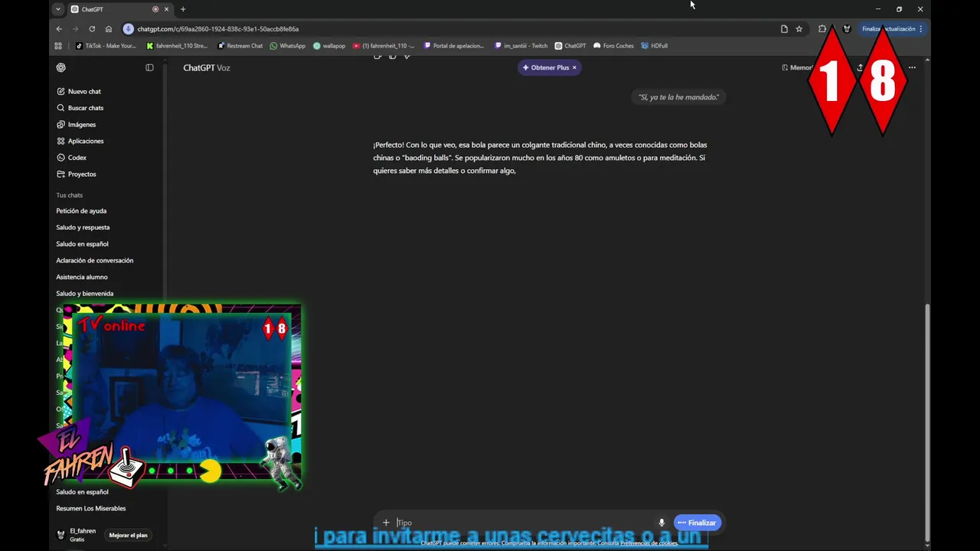Open the El_fahren account menu
980x551 pixels.
coord(77,535)
